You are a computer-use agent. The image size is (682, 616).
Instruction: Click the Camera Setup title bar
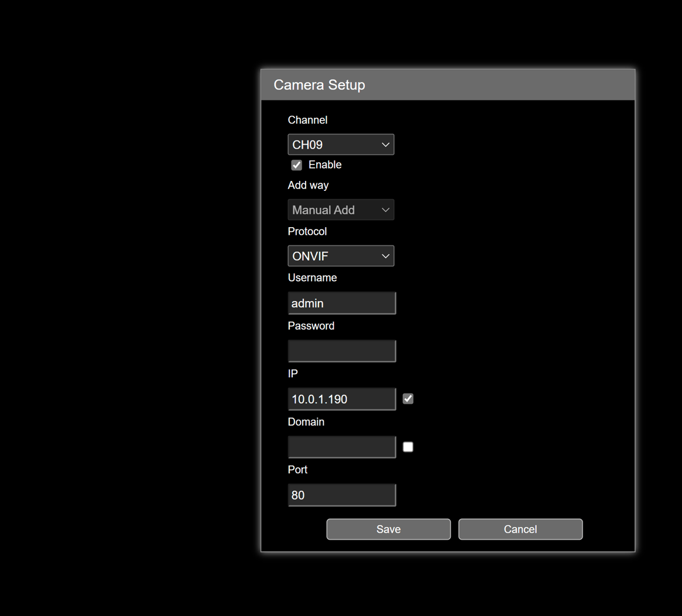tap(448, 84)
